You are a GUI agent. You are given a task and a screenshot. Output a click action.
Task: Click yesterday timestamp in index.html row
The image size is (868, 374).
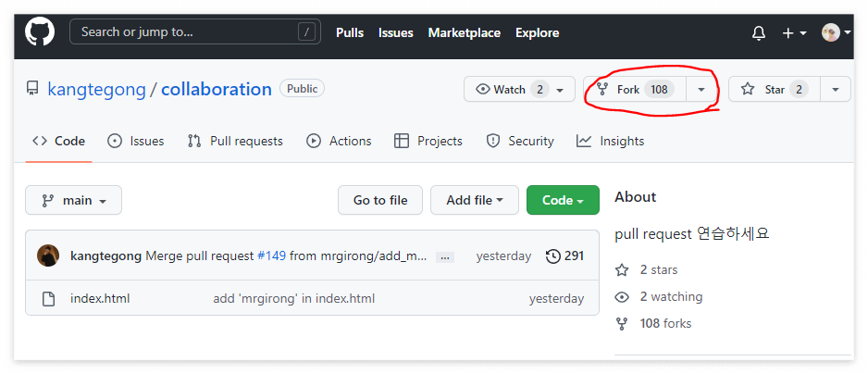coord(556,299)
